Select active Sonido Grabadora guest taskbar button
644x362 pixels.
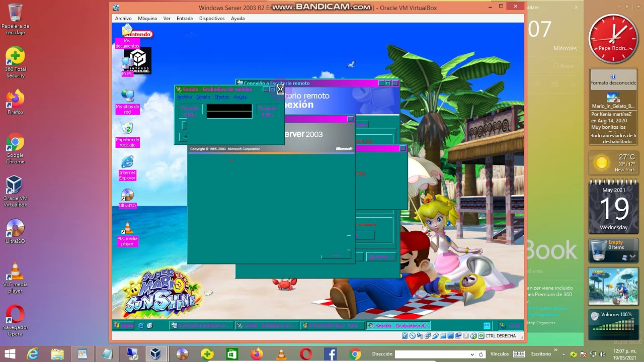[x=398, y=325]
